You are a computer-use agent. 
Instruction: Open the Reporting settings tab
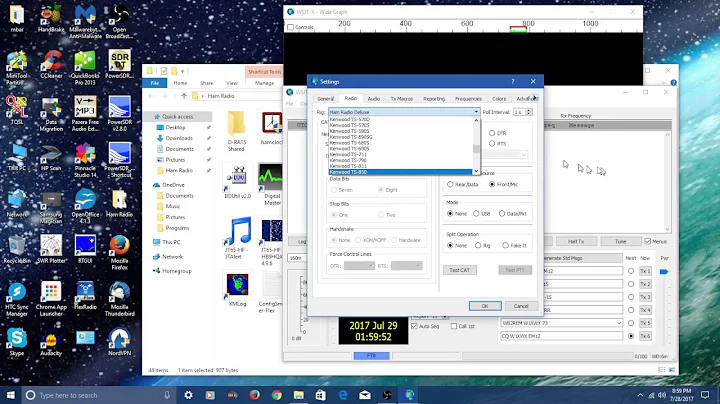[x=434, y=99]
